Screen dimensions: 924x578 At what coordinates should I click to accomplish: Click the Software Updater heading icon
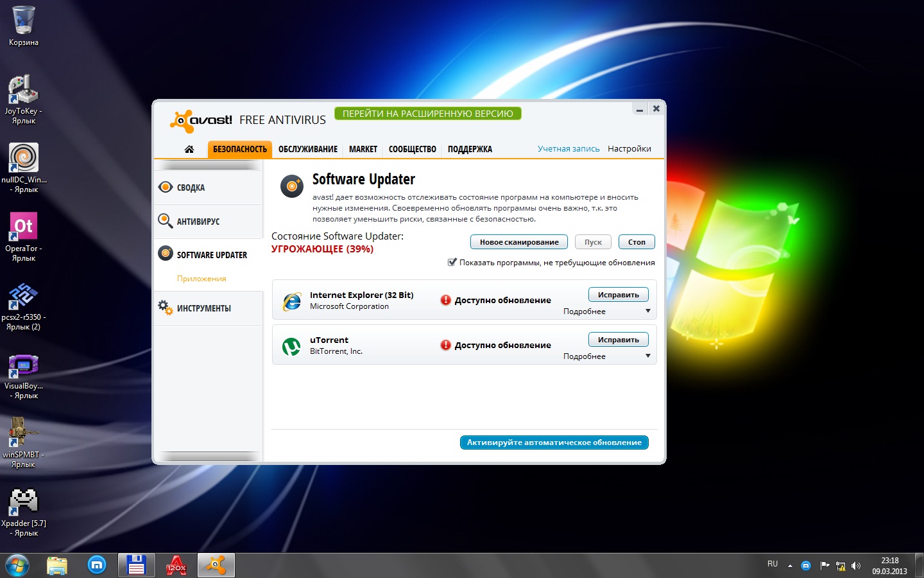coord(292,186)
